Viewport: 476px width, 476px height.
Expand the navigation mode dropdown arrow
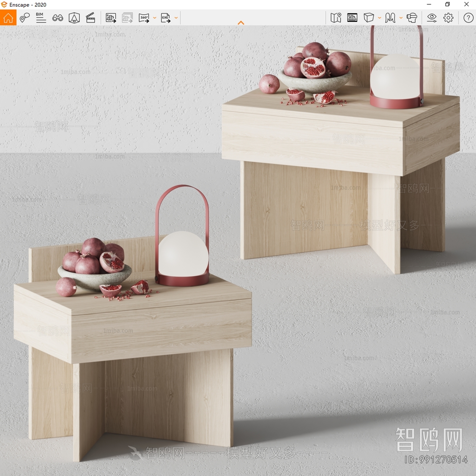coord(401,18)
